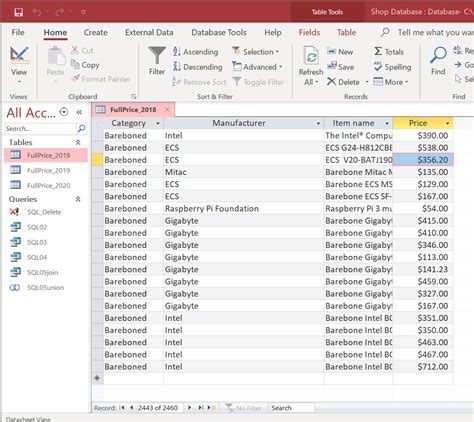Click Toggle Filter command
474x422 pixels.
click(258, 82)
